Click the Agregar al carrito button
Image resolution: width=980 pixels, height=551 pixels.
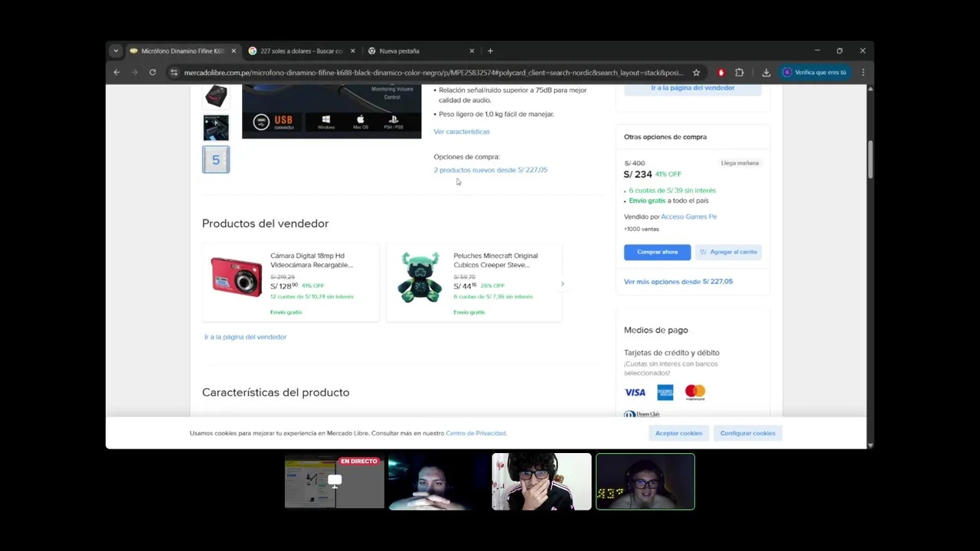(728, 252)
